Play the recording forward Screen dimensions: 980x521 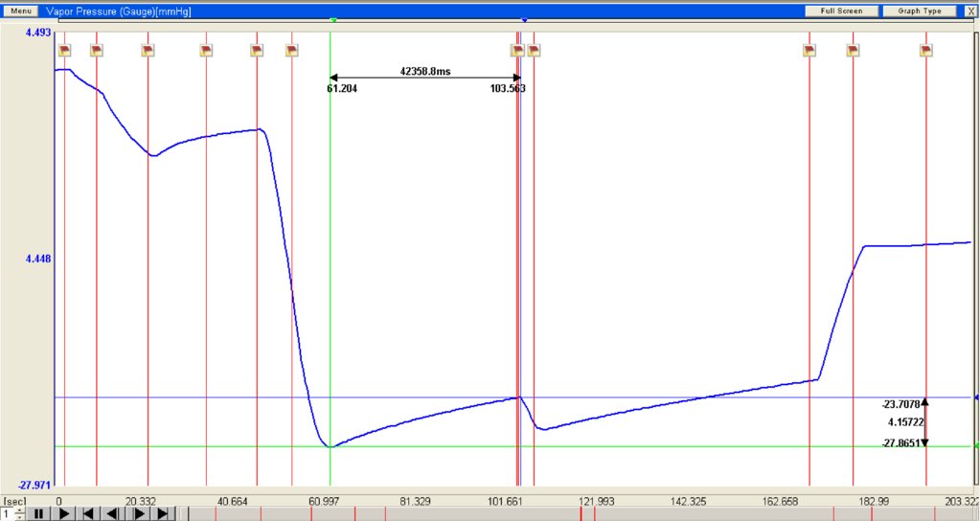pyautogui.click(x=64, y=514)
